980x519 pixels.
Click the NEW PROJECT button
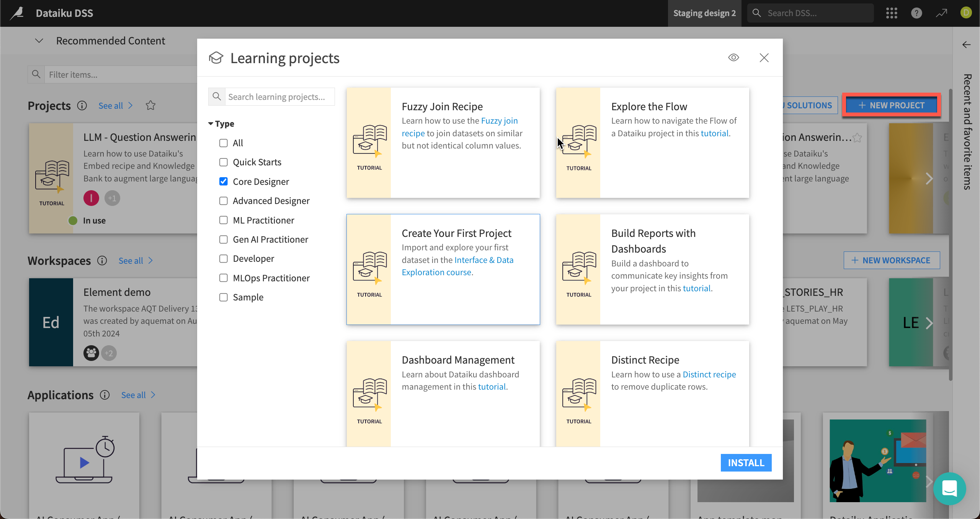892,105
